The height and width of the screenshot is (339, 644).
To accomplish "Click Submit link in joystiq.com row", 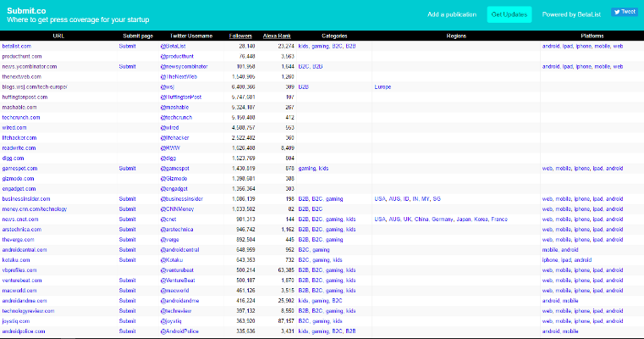I will 127,321.
